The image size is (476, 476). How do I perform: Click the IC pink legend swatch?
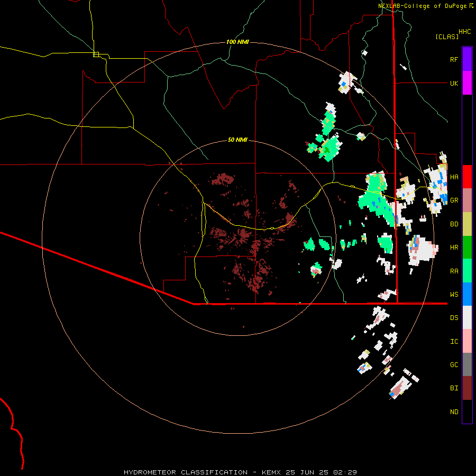467,341
